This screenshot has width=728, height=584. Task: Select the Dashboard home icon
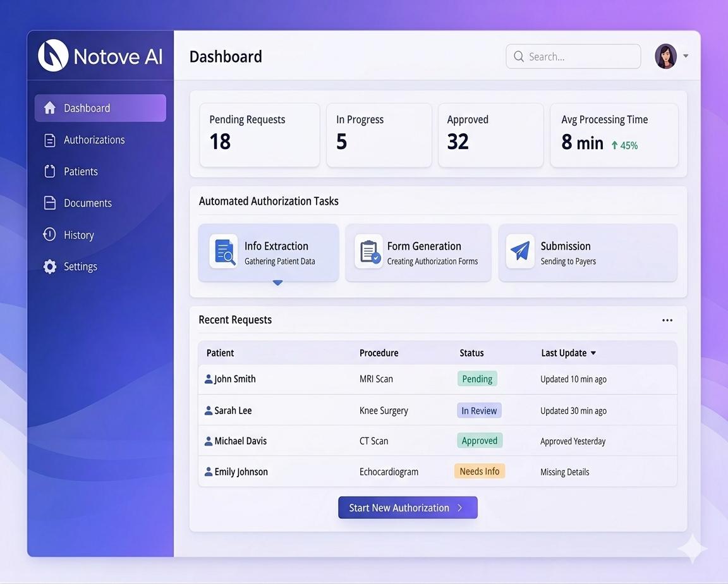point(49,107)
